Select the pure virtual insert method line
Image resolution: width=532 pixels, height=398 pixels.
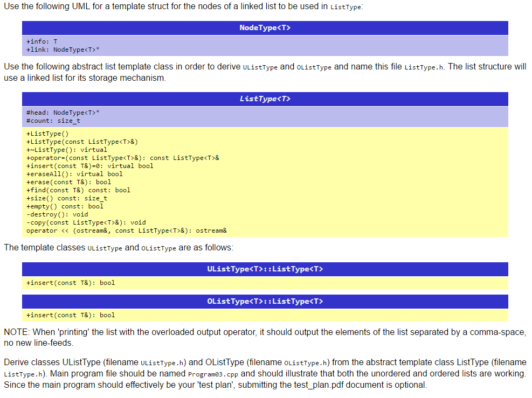pyautogui.click(x=84, y=165)
